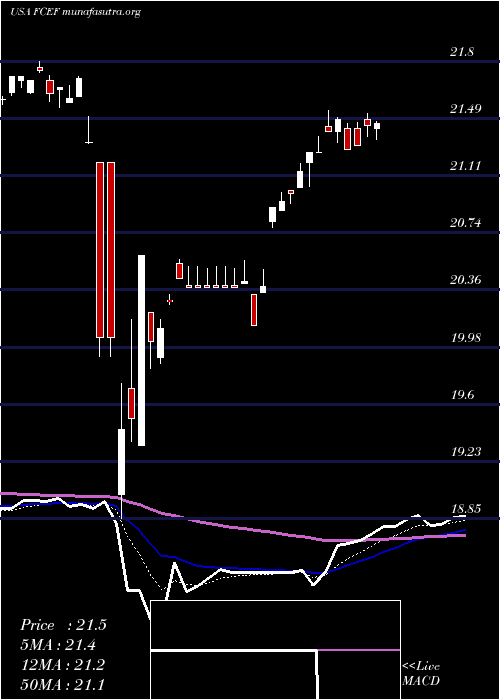Click the 21.11 price axis label
Viewport: 500px width, 700px height.
tap(466, 166)
